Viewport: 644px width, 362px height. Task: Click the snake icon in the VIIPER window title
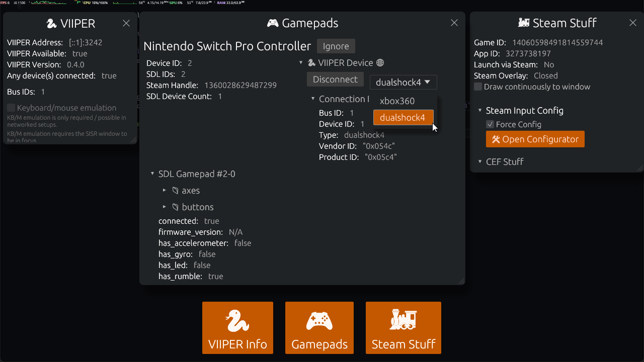(50, 23)
